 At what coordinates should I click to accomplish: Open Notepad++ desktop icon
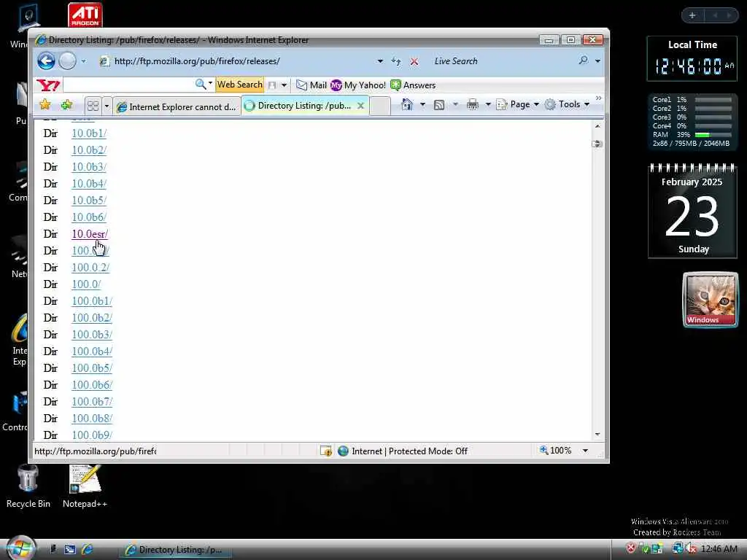pos(85,486)
